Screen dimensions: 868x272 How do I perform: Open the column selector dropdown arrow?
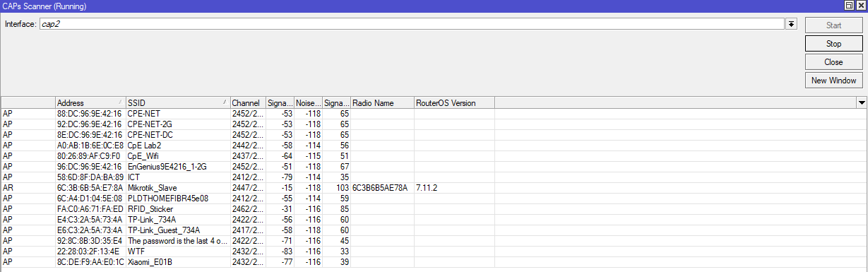click(x=861, y=103)
